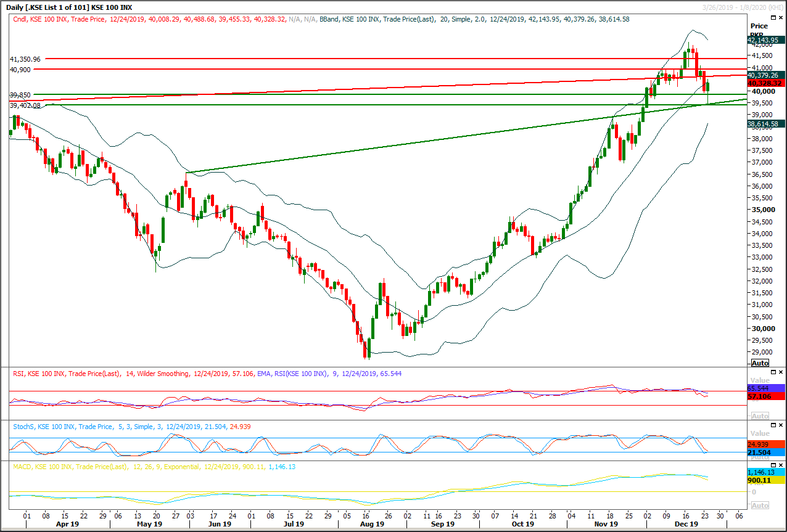This screenshot has height=532, width=787.
Task: Maximize the RSI indicator panel
Action: (x=773, y=372)
